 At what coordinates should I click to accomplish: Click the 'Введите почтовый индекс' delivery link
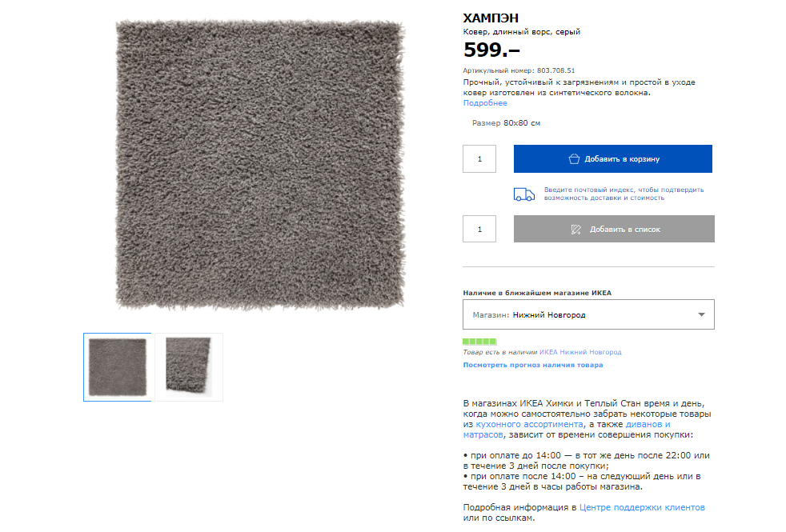(624, 194)
